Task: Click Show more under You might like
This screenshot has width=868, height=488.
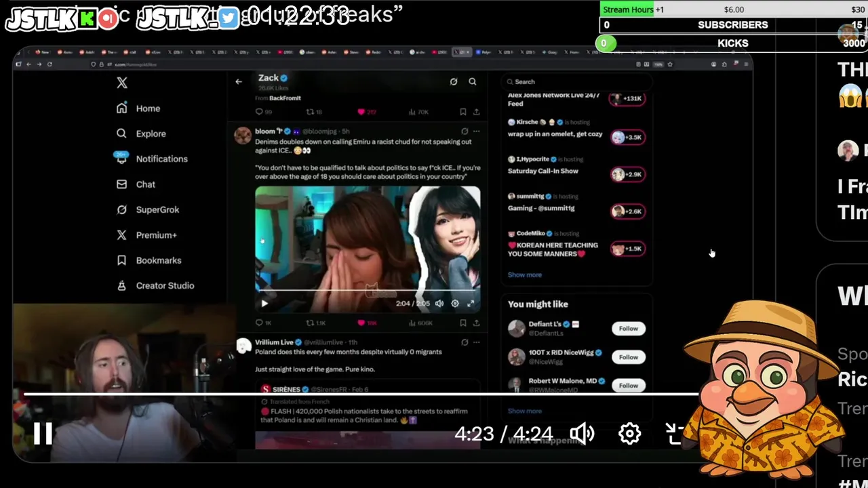Action: 525,411
